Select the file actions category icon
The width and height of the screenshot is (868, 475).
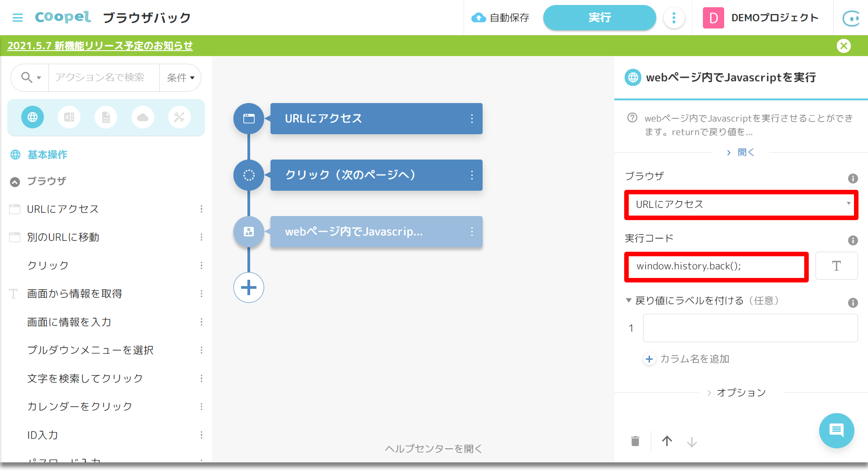coord(106,117)
